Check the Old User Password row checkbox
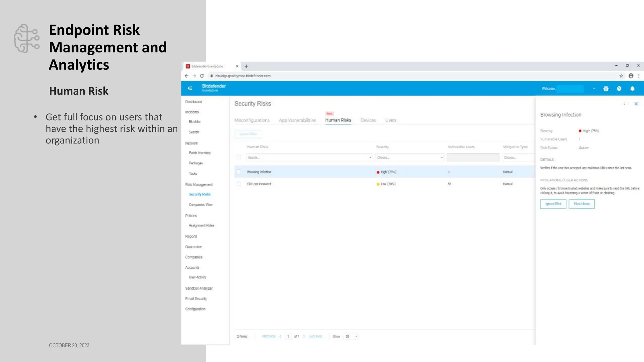 click(x=239, y=184)
